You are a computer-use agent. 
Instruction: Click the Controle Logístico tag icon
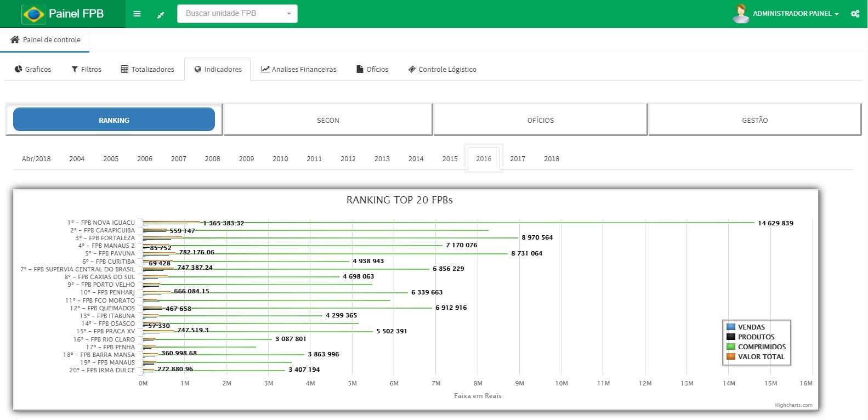(x=412, y=69)
